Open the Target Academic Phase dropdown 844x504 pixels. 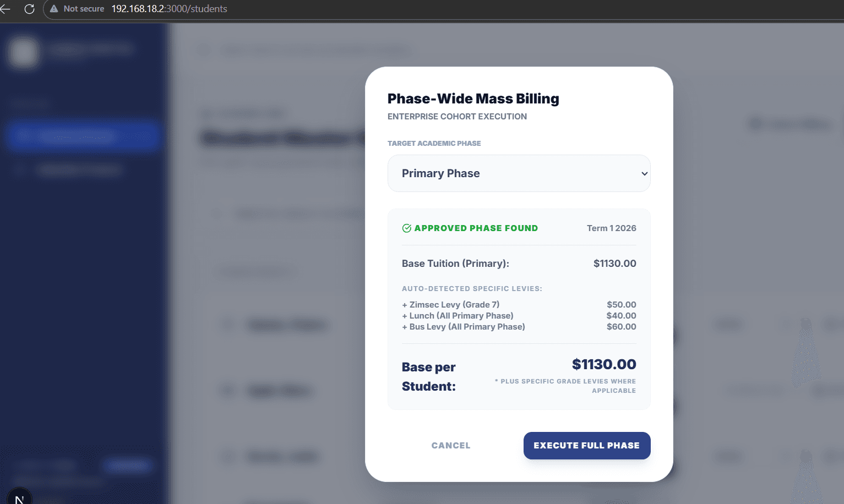pos(518,173)
